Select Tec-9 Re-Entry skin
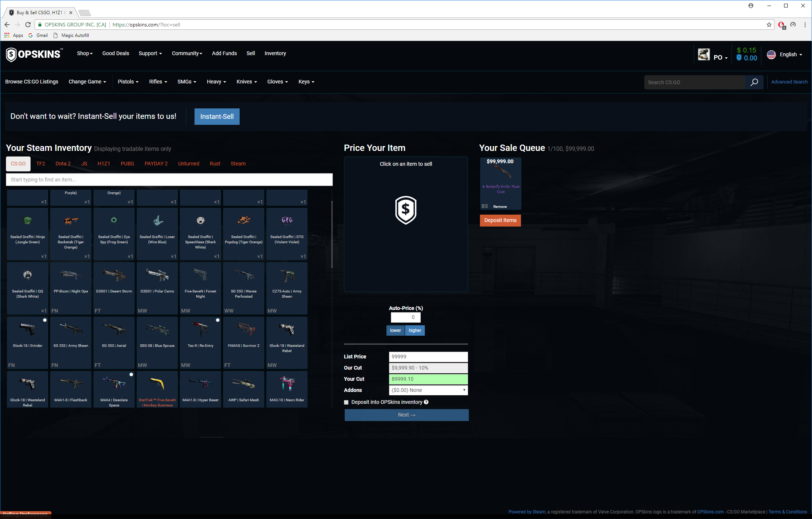The image size is (812, 519). [x=200, y=342]
